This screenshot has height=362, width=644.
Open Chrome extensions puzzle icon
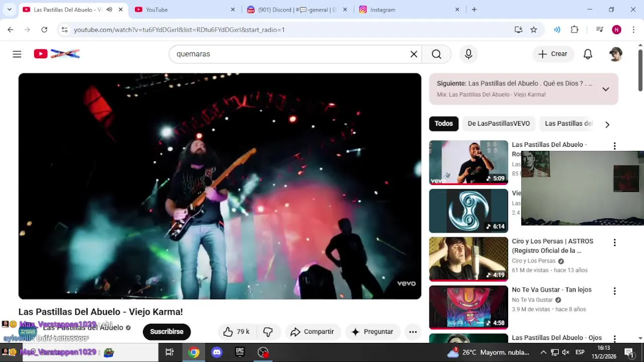575,30
